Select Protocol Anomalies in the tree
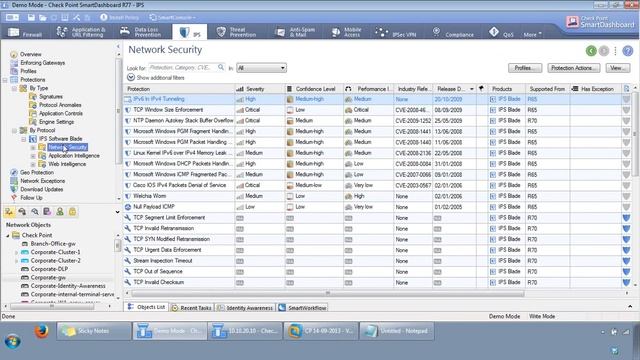The height and width of the screenshot is (360, 640). (60, 105)
